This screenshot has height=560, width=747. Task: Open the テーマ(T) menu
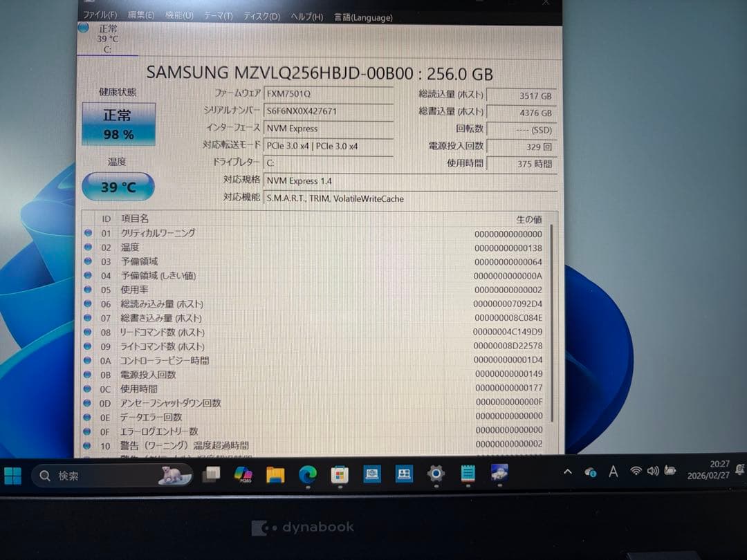point(218,16)
